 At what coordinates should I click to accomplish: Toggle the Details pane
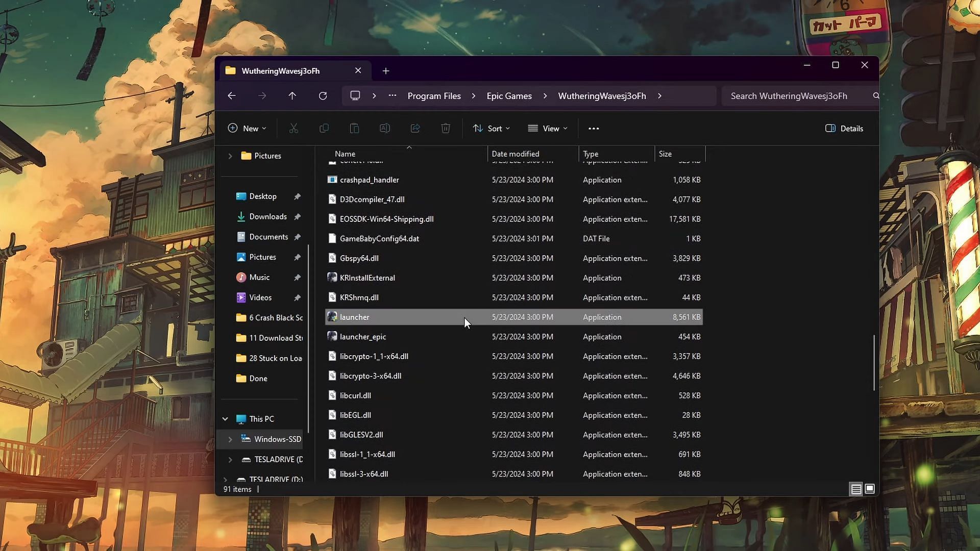click(844, 129)
